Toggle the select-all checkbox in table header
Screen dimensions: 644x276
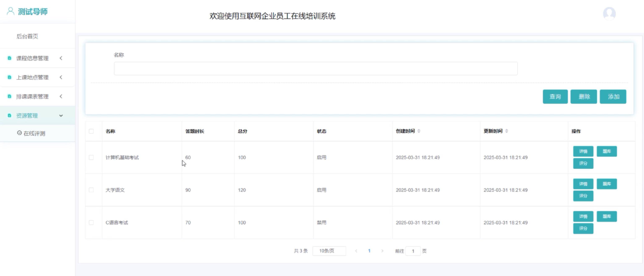(x=91, y=131)
